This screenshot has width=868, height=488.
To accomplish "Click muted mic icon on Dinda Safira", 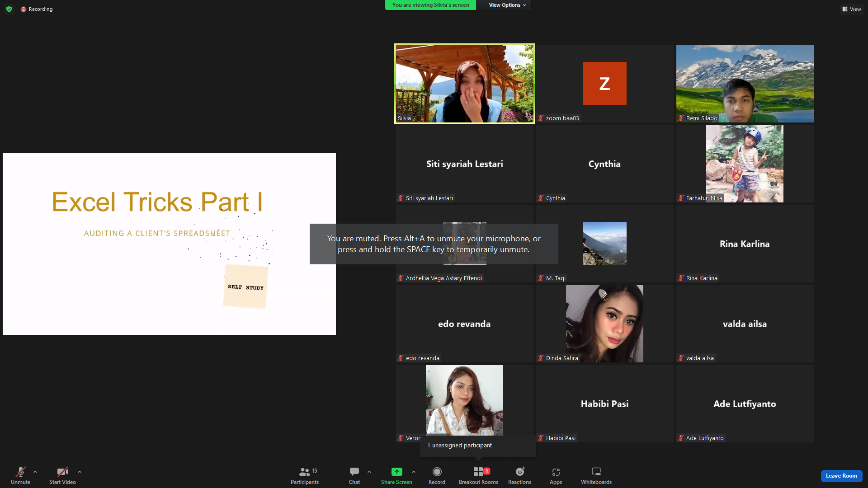I will 541,358.
